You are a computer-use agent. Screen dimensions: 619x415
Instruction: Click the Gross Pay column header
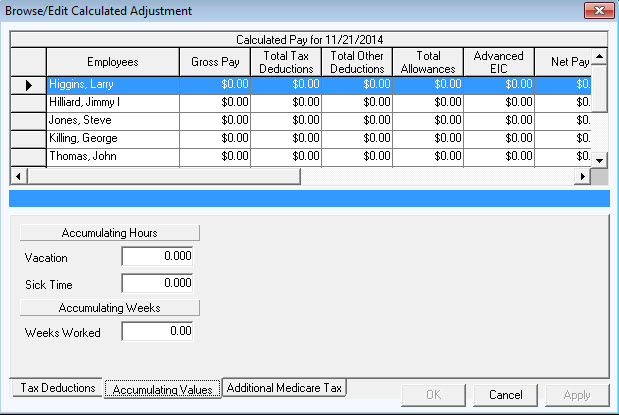(x=214, y=62)
